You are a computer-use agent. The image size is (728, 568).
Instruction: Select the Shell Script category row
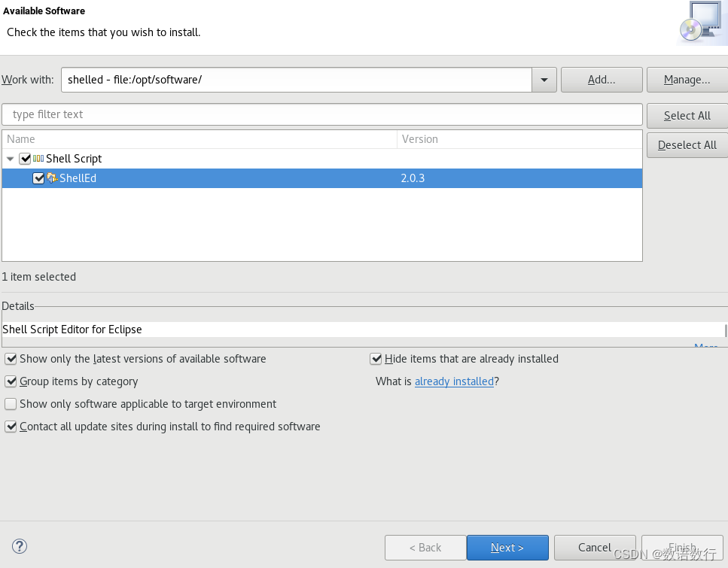(322, 159)
